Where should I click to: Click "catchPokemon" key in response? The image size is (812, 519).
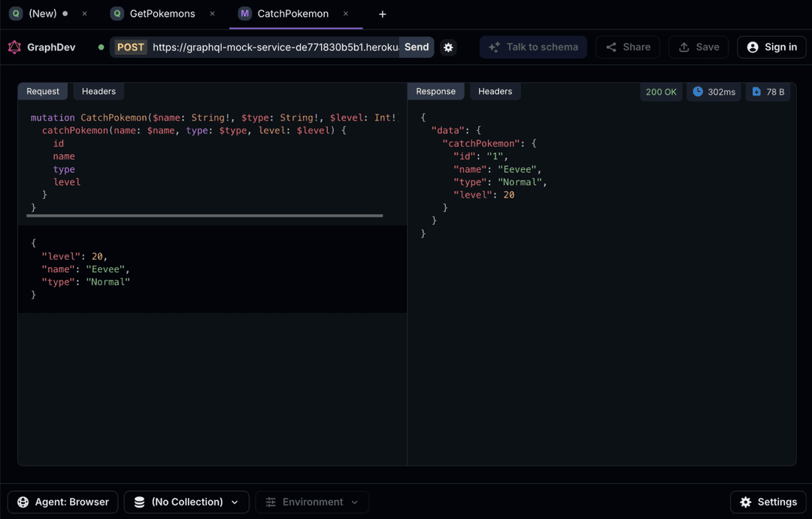480,144
